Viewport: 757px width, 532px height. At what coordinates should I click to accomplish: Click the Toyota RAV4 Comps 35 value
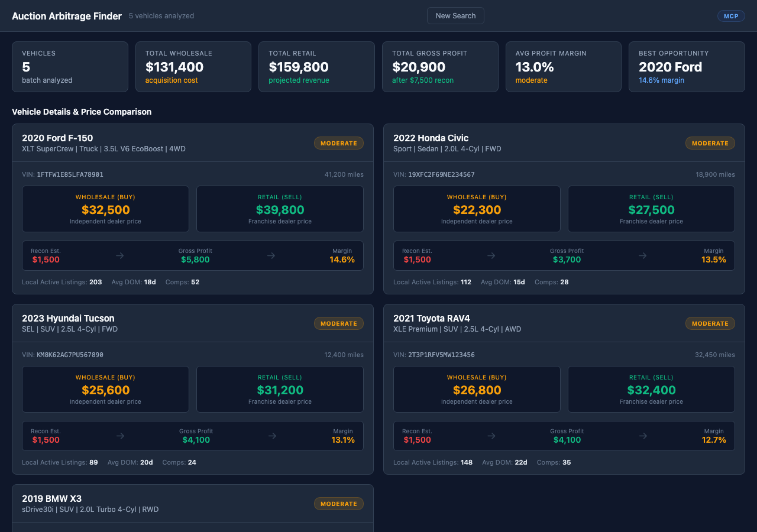pos(567,463)
